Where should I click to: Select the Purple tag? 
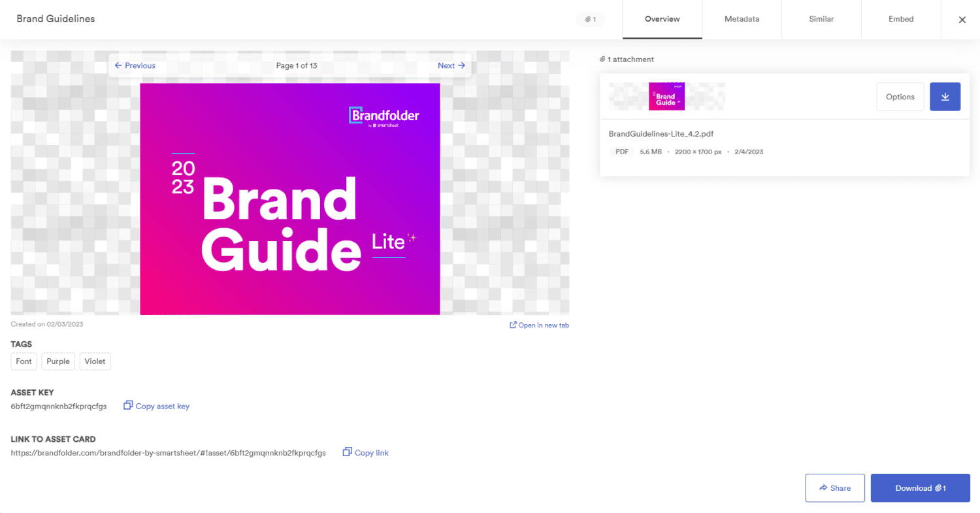[58, 361]
